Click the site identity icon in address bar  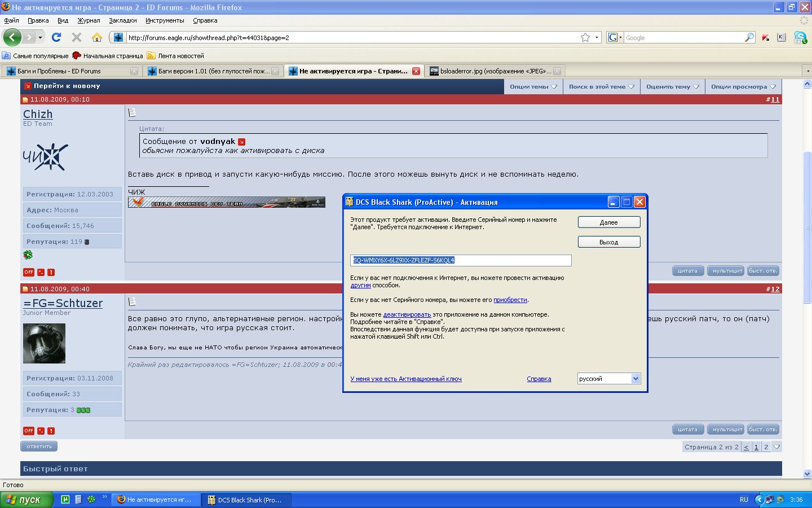pyautogui.click(x=118, y=37)
